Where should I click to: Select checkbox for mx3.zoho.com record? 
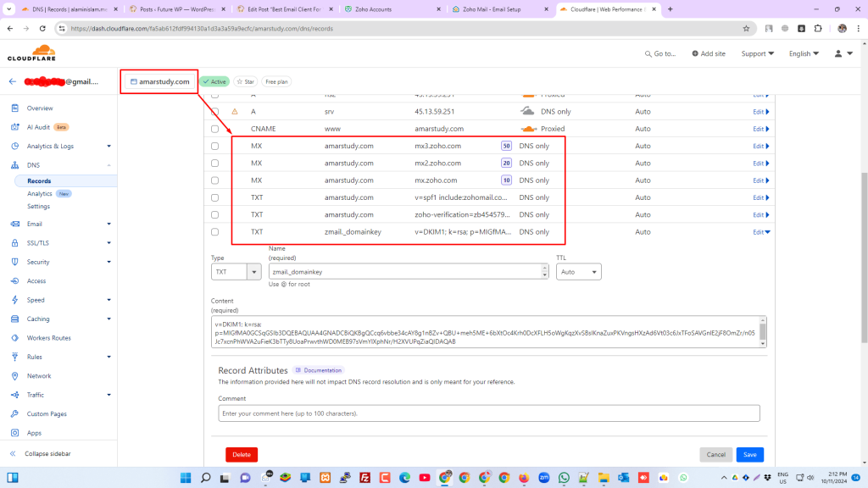click(214, 146)
